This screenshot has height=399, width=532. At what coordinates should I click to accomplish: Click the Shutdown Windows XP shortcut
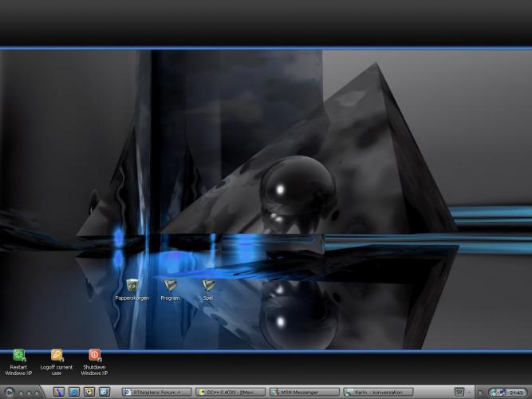(x=94, y=356)
